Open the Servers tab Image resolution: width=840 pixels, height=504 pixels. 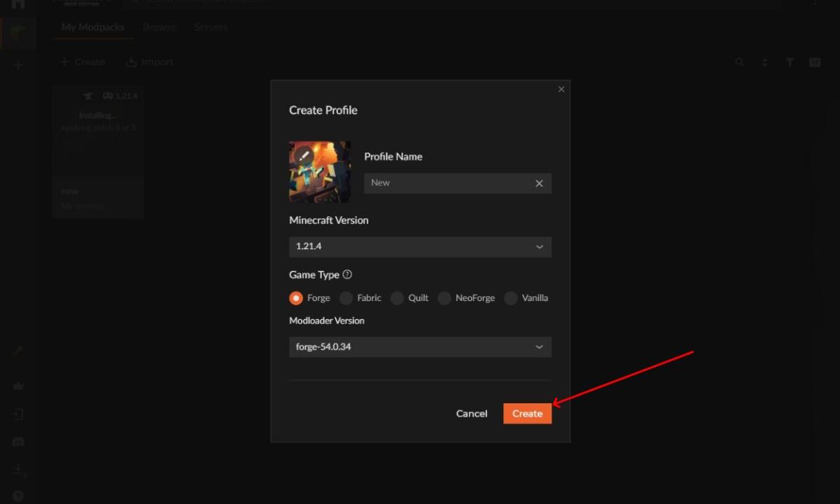coord(211,27)
